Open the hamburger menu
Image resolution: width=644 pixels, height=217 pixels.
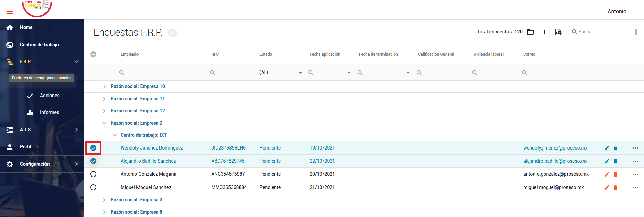[x=10, y=12]
